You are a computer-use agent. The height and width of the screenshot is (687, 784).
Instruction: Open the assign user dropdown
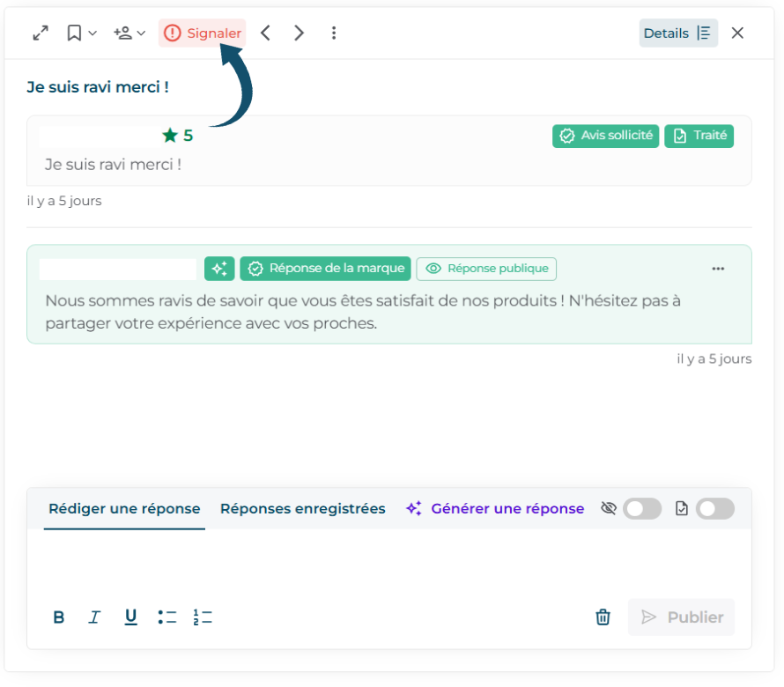[129, 33]
